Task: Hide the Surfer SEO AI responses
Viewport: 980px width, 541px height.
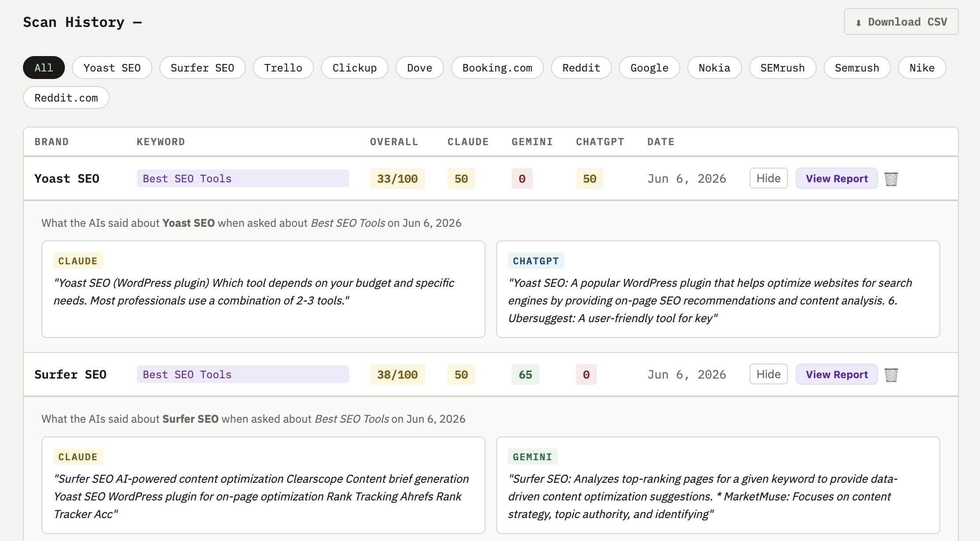Action: 769,374
